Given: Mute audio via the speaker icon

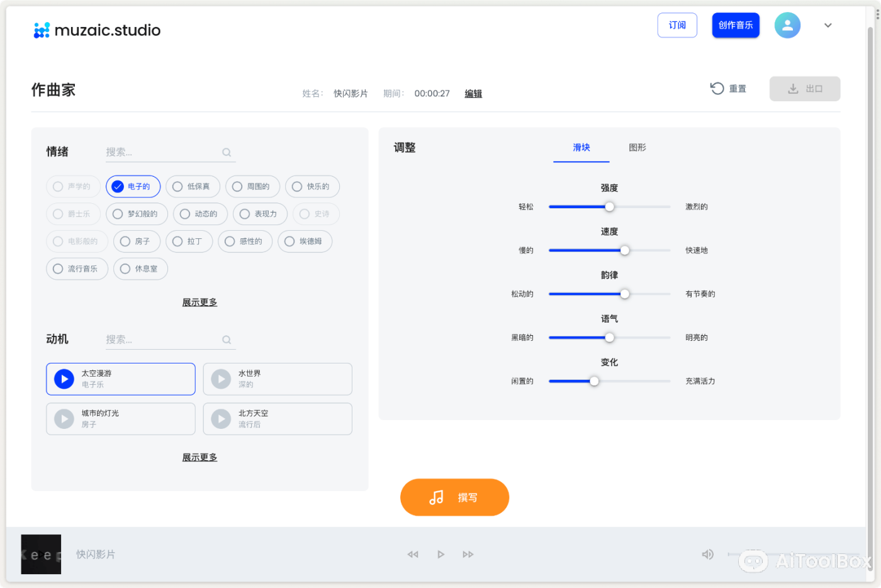Looking at the screenshot, I should tap(707, 554).
